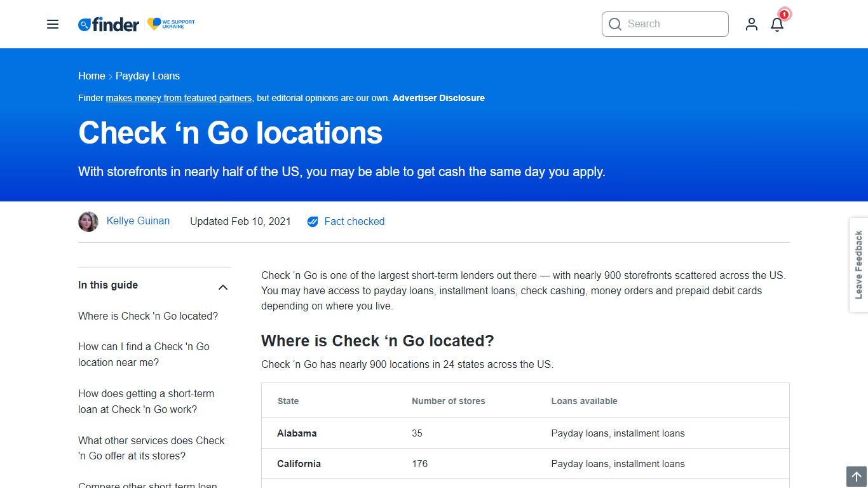Image resolution: width=868 pixels, height=488 pixels.
Task: Click the 'Check 'n Go locations' page title
Action: coord(230,133)
